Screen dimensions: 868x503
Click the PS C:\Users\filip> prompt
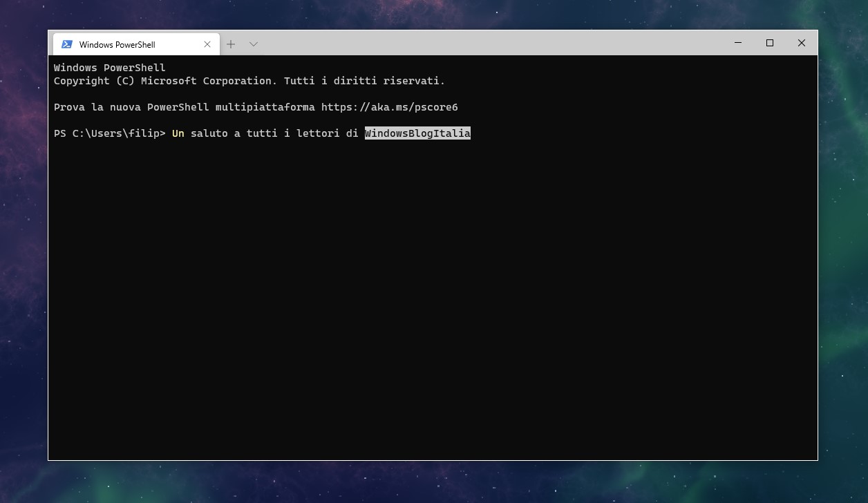pos(110,133)
